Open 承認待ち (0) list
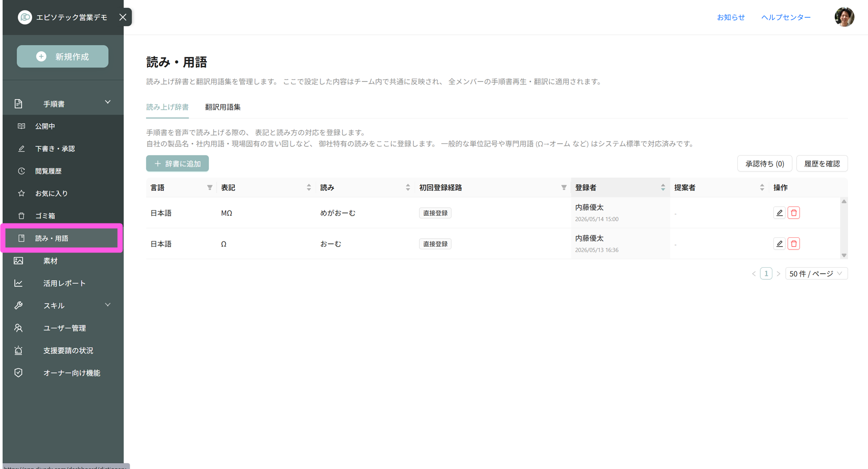This screenshot has height=469, width=868. pos(765,164)
